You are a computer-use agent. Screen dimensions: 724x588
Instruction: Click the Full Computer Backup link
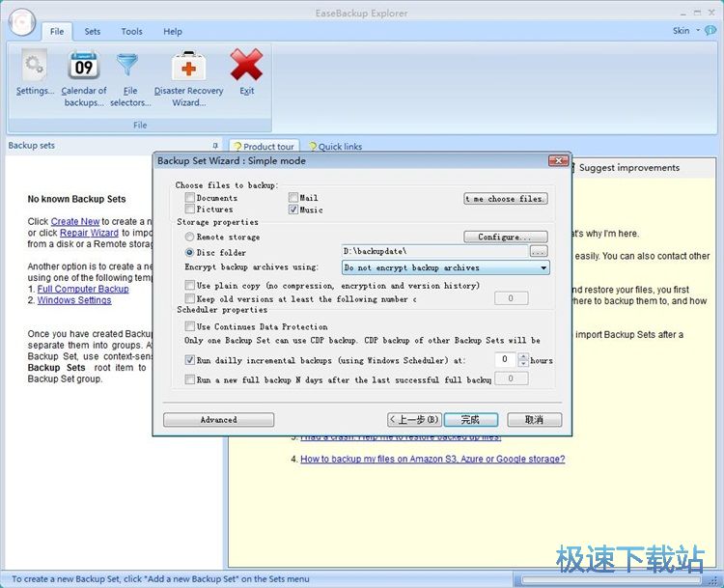click(x=83, y=289)
